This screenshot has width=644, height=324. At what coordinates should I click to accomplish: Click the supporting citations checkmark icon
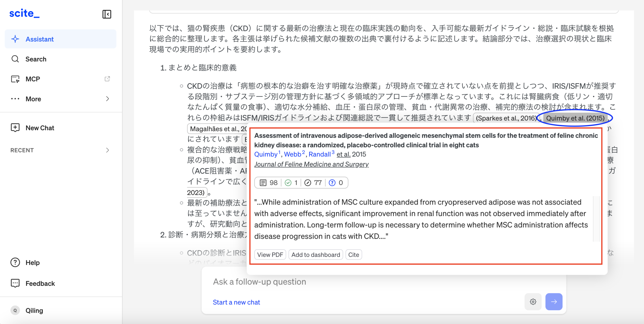(x=288, y=183)
